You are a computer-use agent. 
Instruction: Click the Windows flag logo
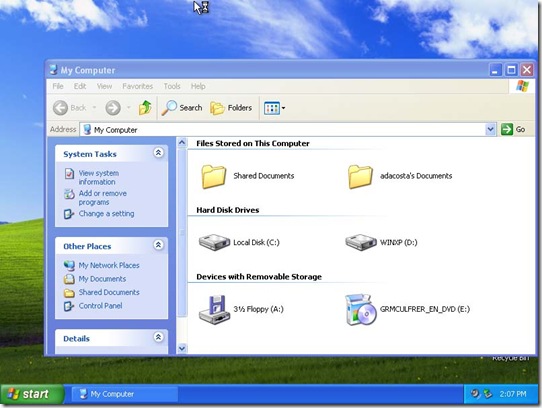click(x=522, y=86)
